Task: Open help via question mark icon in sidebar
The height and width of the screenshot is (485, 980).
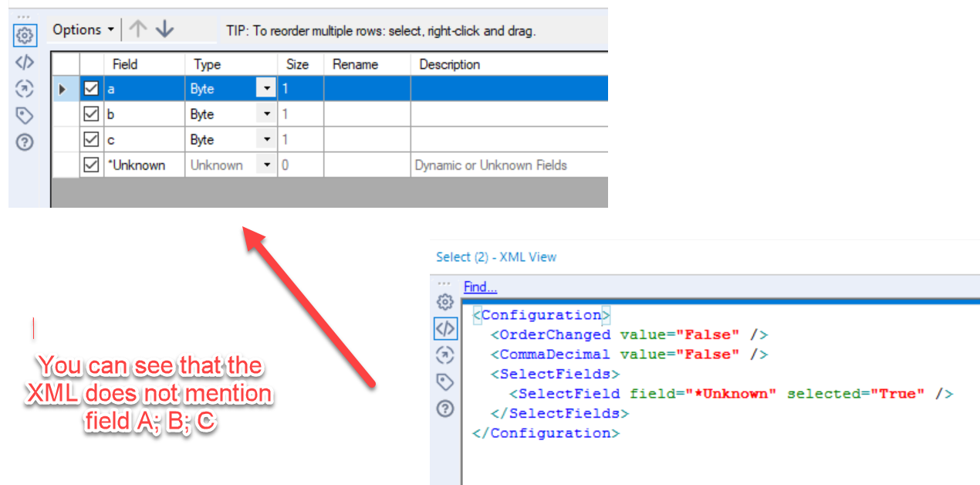Action: click(25, 142)
